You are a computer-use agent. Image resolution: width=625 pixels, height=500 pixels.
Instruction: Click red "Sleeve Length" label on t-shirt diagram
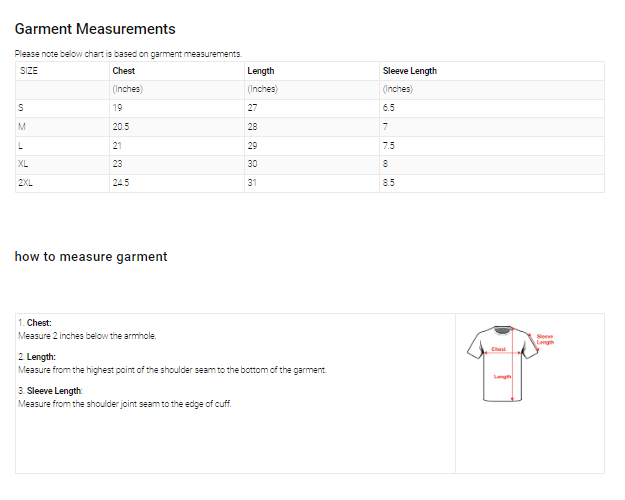[545, 339]
